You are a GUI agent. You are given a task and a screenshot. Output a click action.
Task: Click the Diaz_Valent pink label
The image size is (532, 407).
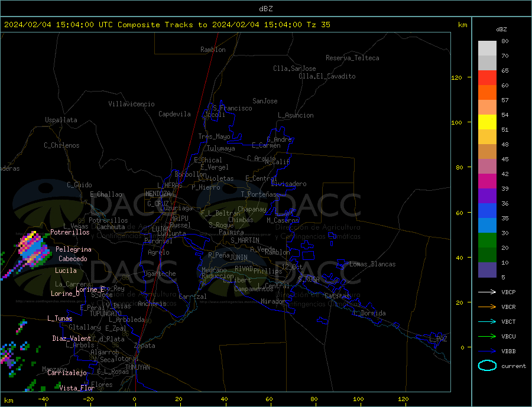pyautogui.click(x=72, y=338)
